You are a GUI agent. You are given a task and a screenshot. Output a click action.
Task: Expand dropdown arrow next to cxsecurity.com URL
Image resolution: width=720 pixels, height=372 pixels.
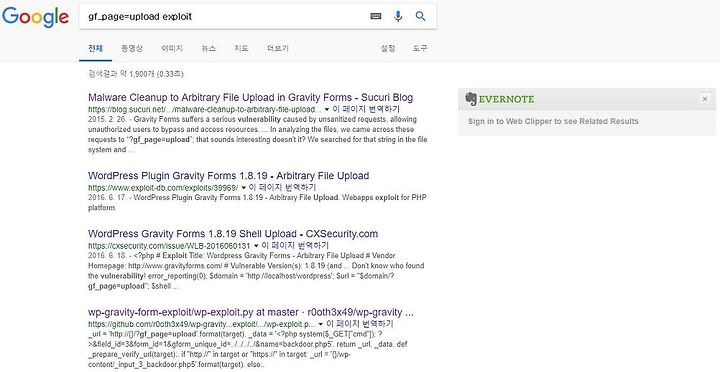pos(256,246)
